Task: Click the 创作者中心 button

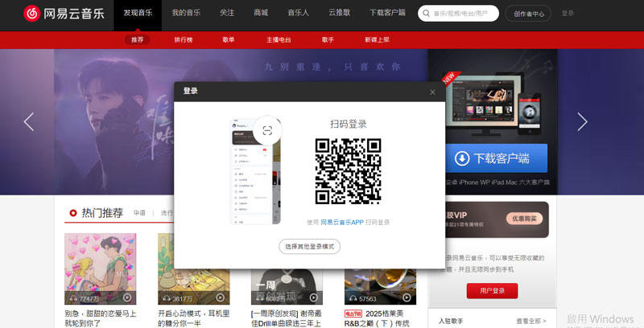Action: point(529,14)
